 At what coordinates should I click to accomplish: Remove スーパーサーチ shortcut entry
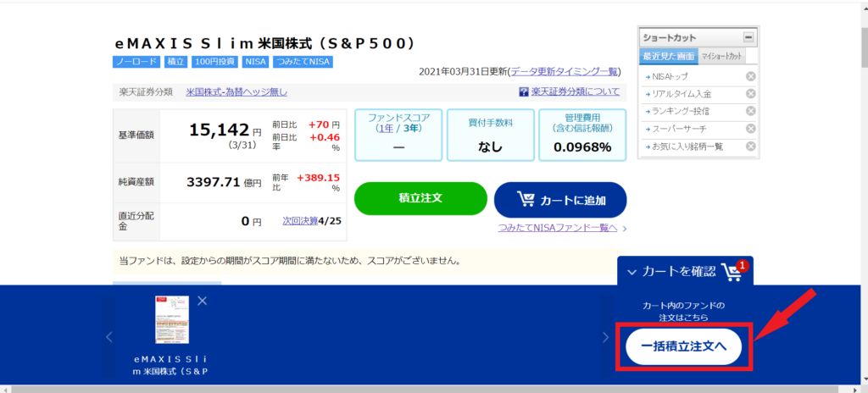coord(751,129)
